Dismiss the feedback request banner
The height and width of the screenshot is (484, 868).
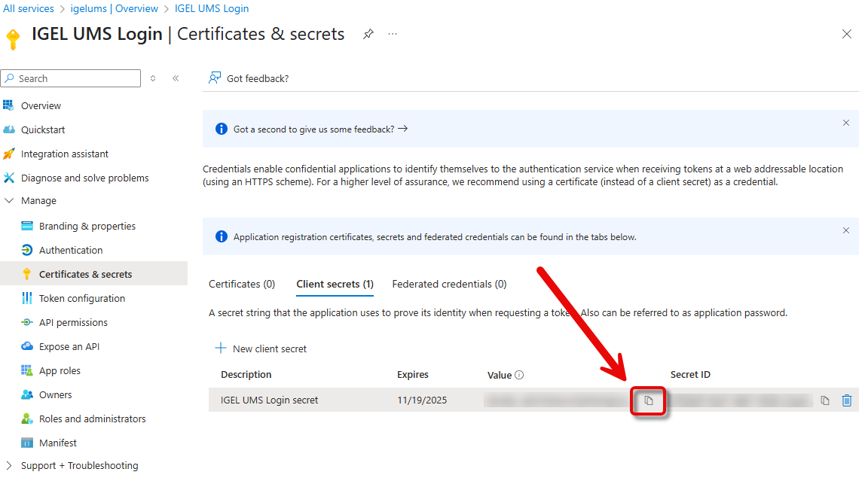click(846, 123)
